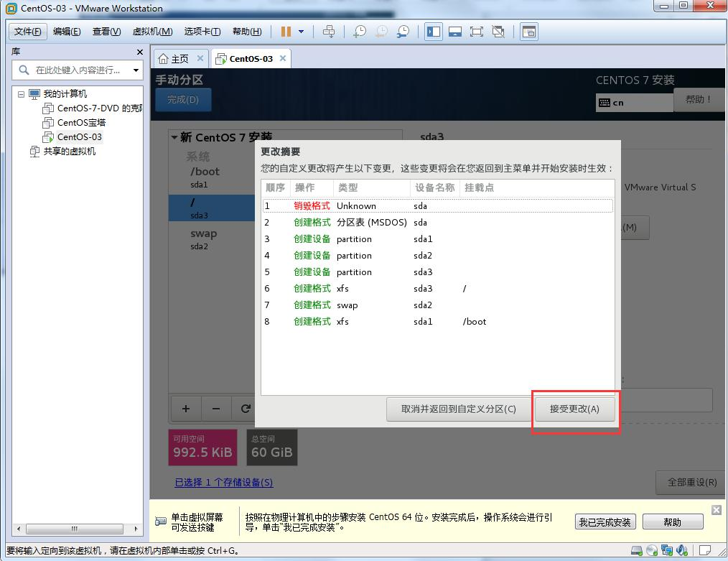Open the 编辑(E) menu
The height and width of the screenshot is (561, 728).
click(x=67, y=32)
